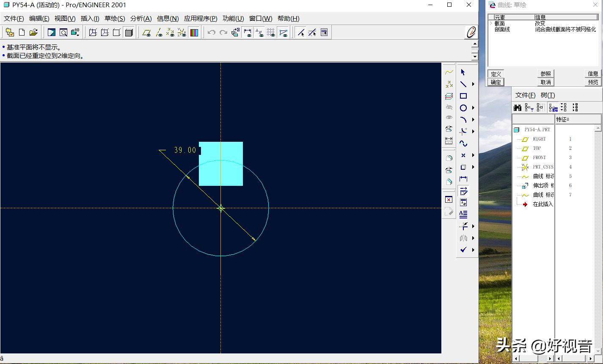603x364 pixels.
Task: Open the 分析(A) menu
Action: [x=141, y=19]
